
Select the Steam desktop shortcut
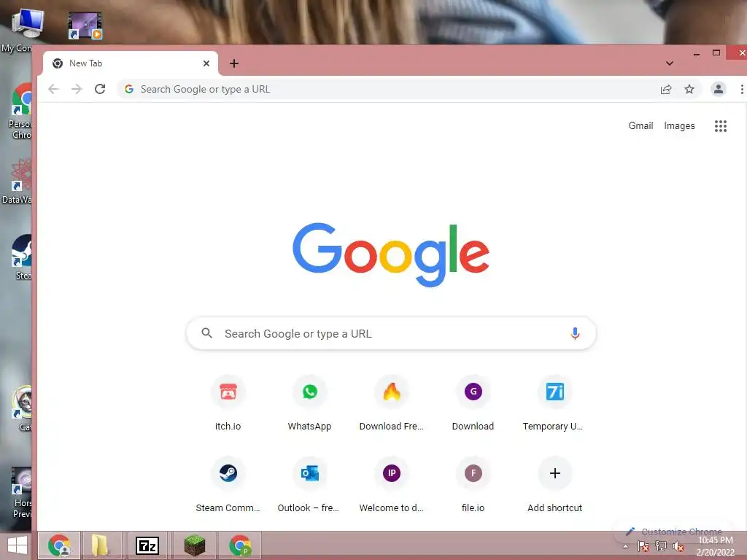pyautogui.click(x=21, y=257)
